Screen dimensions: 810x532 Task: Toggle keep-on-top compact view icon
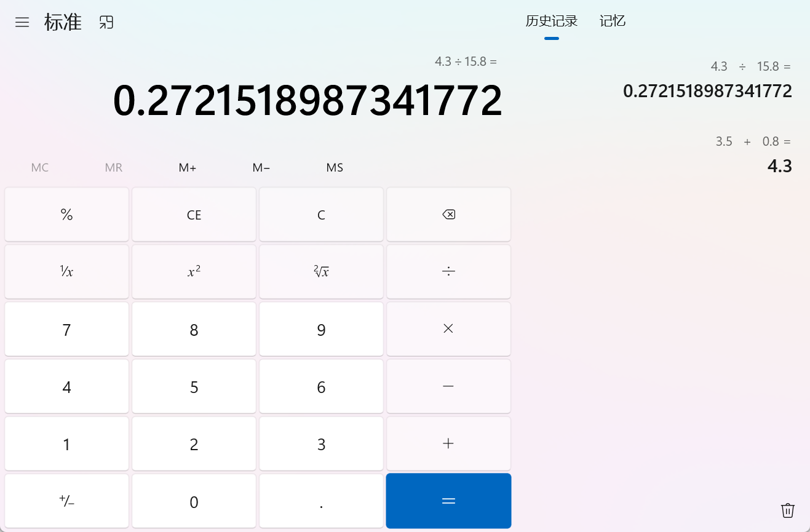click(106, 23)
